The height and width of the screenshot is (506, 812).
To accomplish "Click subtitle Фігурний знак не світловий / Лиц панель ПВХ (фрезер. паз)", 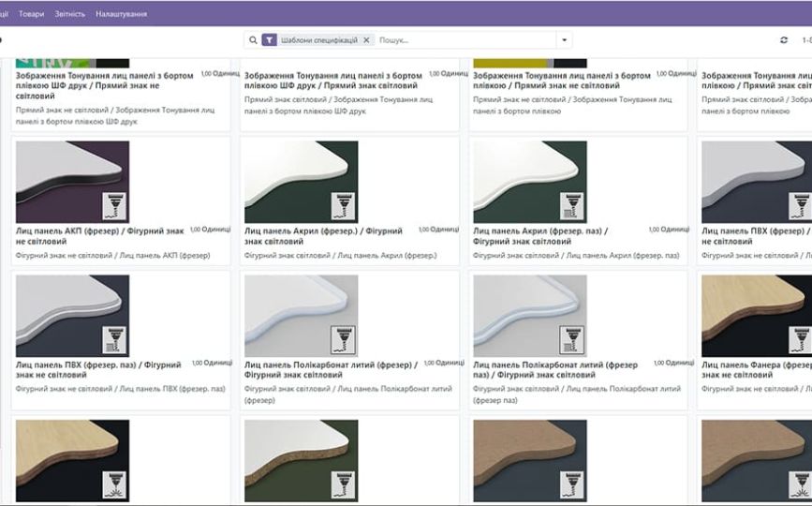I will 120,389.
